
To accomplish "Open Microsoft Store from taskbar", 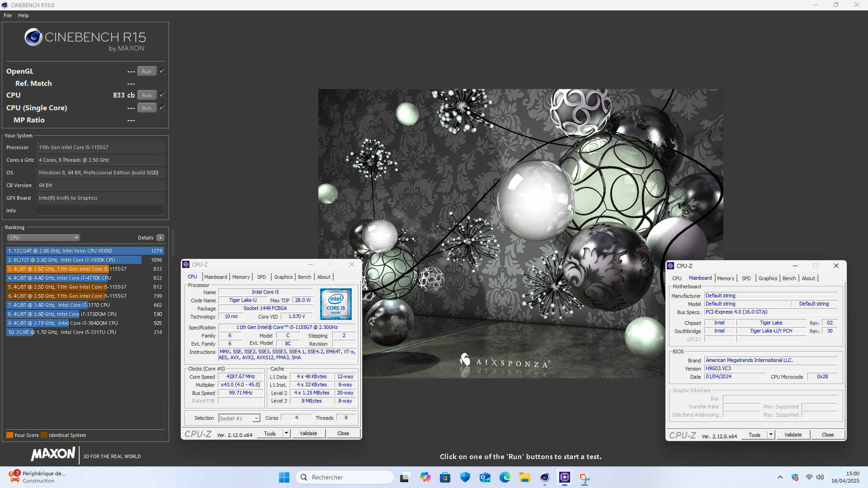I will click(x=445, y=477).
